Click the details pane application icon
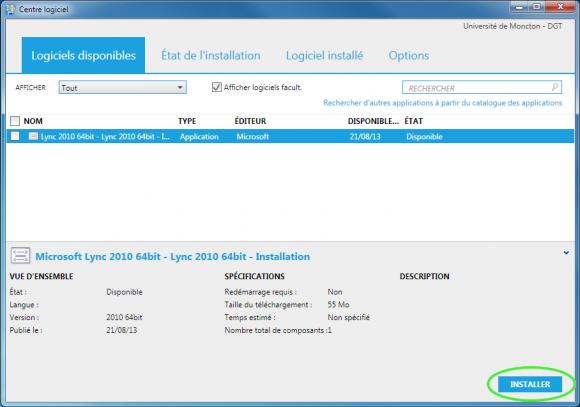The image size is (580, 407). (x=20, y=256)
